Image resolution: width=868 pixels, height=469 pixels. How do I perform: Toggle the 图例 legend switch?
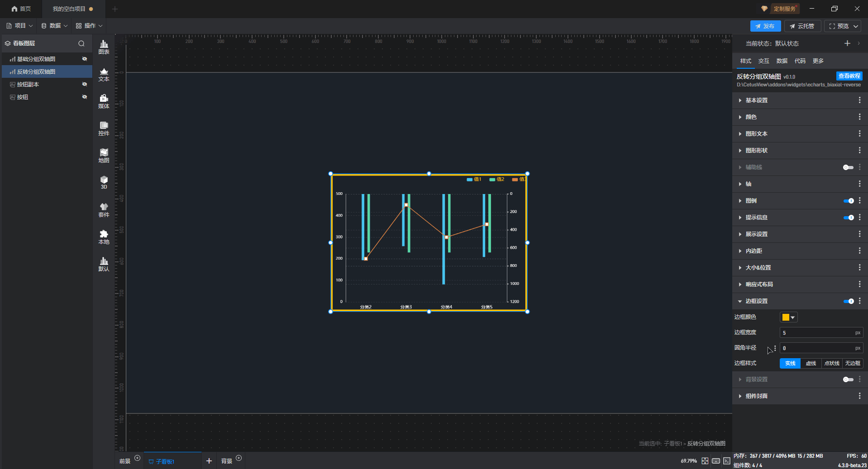tap(848, 201)
